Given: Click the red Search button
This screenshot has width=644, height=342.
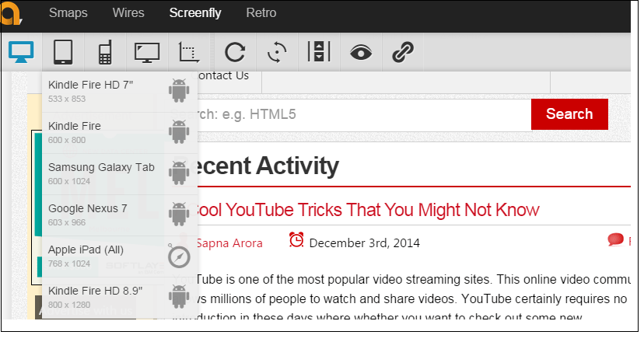Looking at the screenshot, I should (x=569, y=114).
